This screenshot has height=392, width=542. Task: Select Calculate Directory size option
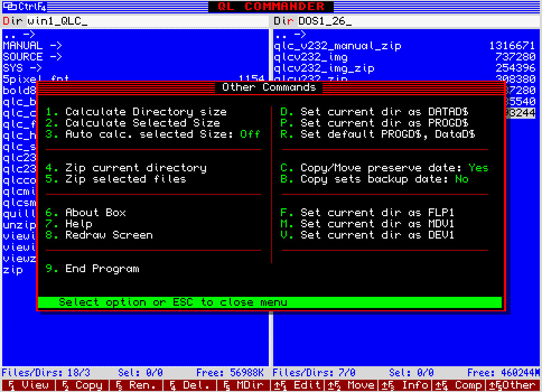point(136,111)
